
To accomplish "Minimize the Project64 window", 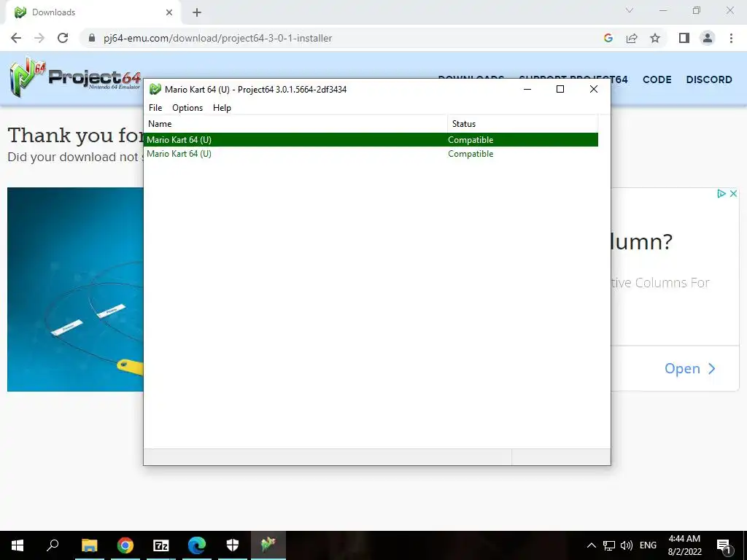I will point(527,89).
